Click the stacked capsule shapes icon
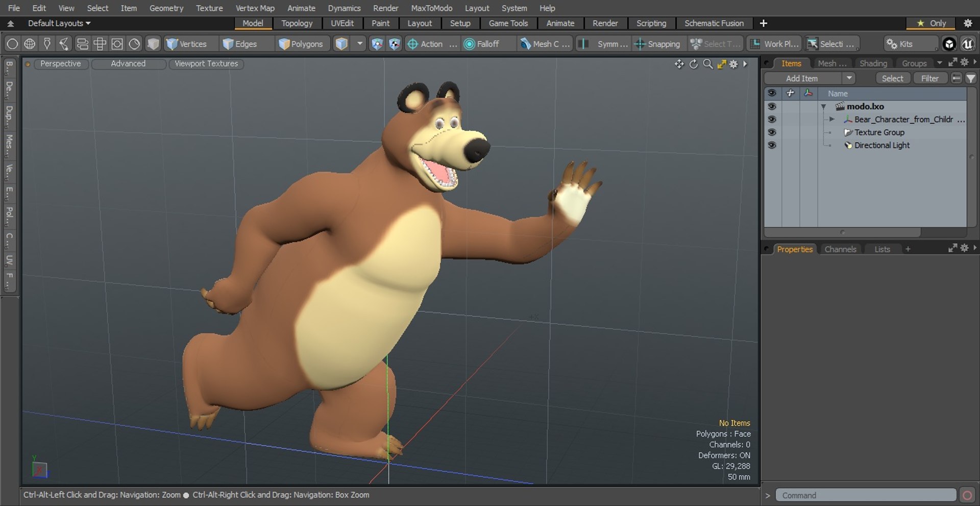 [x=82, y=44]
